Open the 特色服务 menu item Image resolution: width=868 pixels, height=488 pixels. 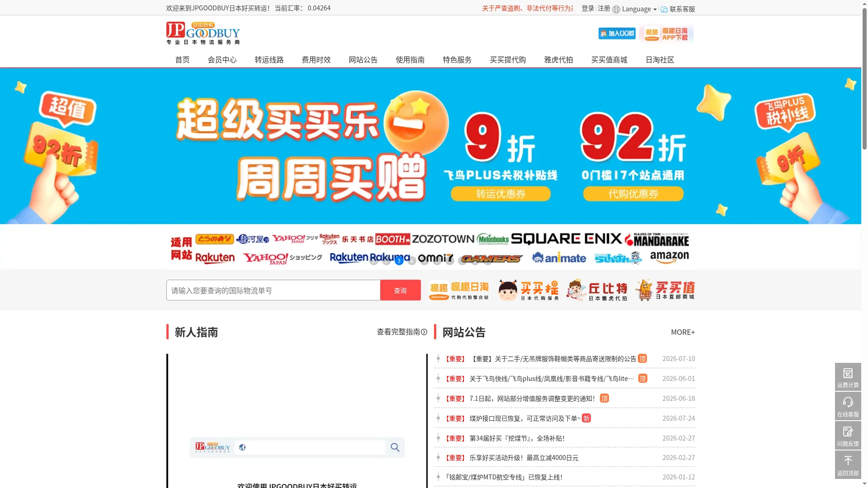click(457, 60)
